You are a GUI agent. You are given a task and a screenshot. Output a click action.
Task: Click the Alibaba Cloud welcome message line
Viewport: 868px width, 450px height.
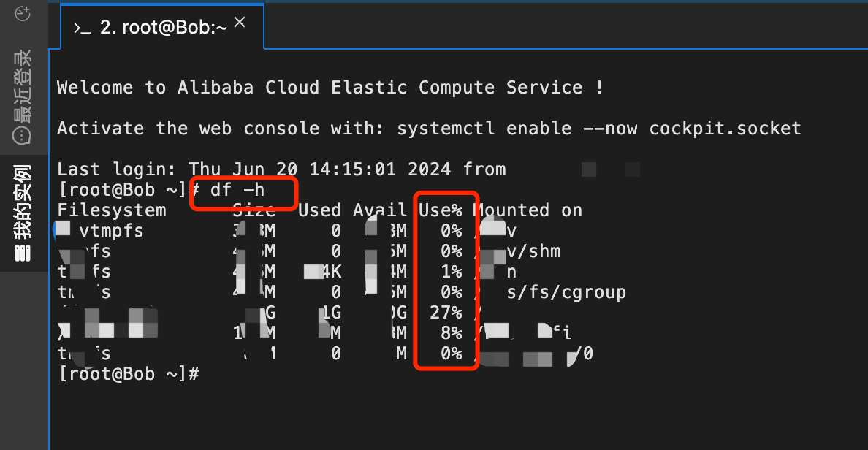click(x=330, y=88)
